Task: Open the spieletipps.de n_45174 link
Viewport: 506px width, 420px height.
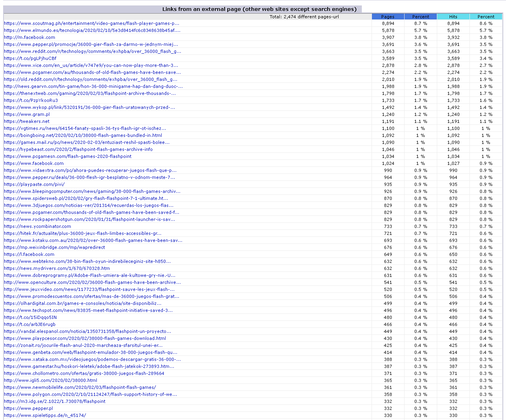Action: [45, 415]
